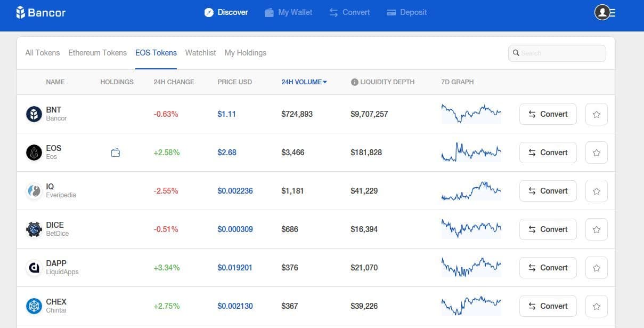Add EOS to watchlist with star
This screenshot has height=328, width=644.
click(596, 153)
